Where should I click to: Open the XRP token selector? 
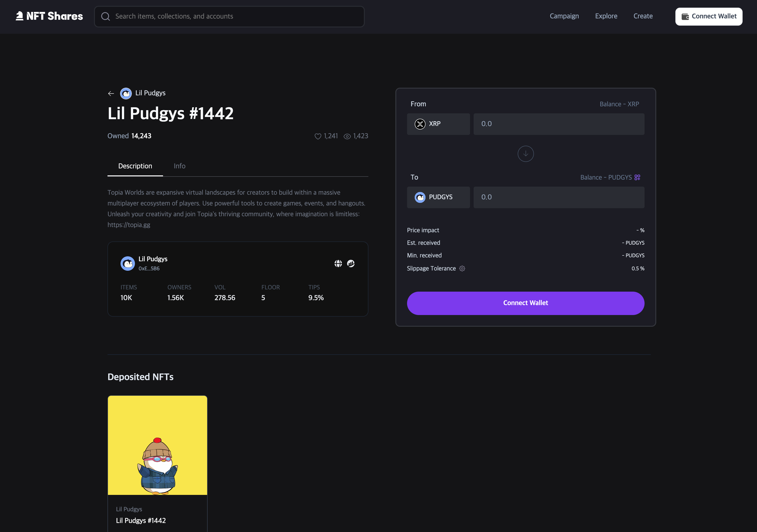point(438,124)
